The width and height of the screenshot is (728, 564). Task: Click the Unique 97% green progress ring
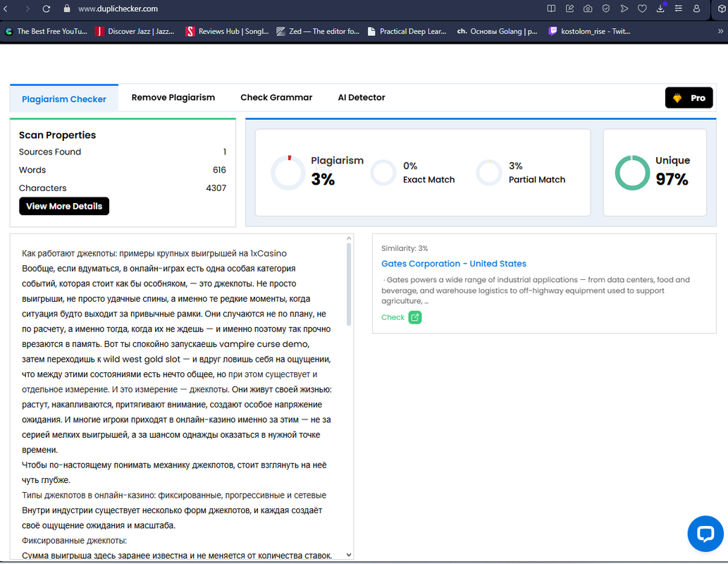[x=632, y=172]
